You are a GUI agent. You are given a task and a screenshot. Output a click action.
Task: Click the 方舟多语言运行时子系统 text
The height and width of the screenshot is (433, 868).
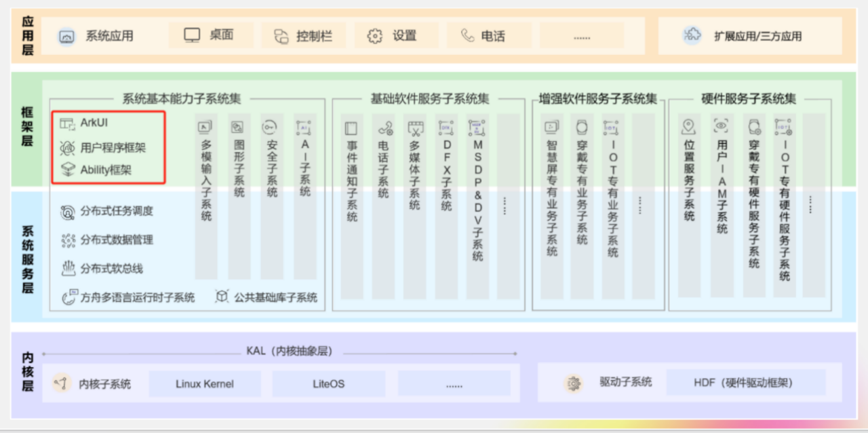click(138, 297)
